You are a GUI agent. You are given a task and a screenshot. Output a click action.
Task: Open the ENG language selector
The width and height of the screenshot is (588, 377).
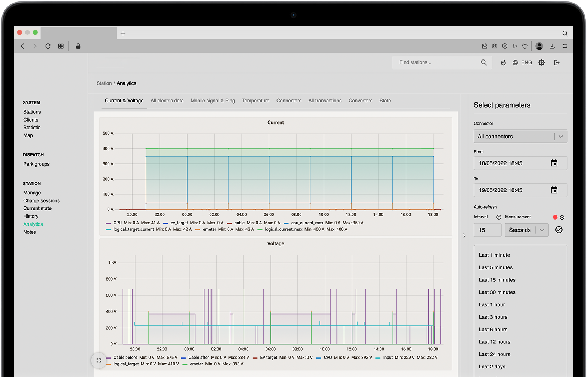coord(522,62)
